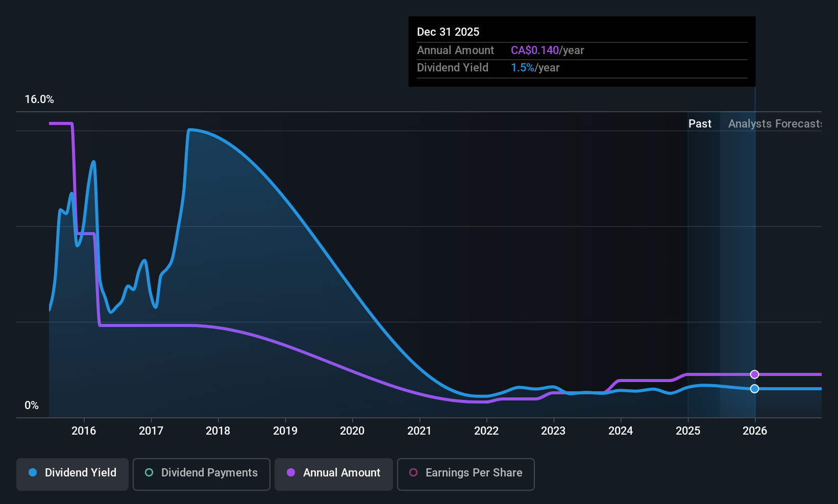Select the purple Annual Amount data point marker
The width and height of the screenshot is (838, 504).
click(x=755, y=374)
